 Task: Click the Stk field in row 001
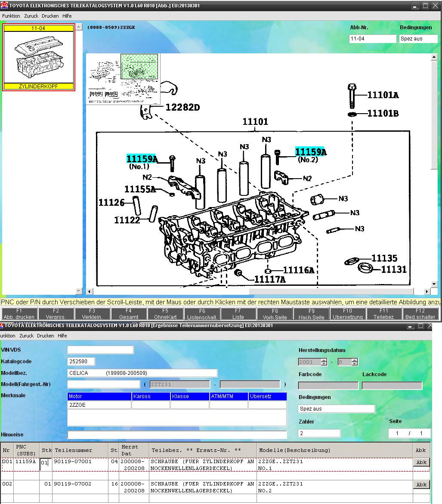click(x=46, y=464)
